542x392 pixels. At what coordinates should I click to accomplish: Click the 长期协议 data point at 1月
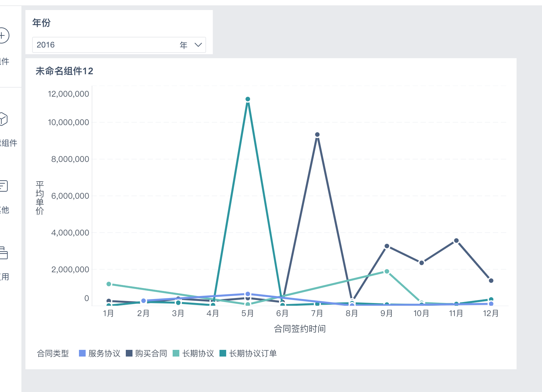109,284
